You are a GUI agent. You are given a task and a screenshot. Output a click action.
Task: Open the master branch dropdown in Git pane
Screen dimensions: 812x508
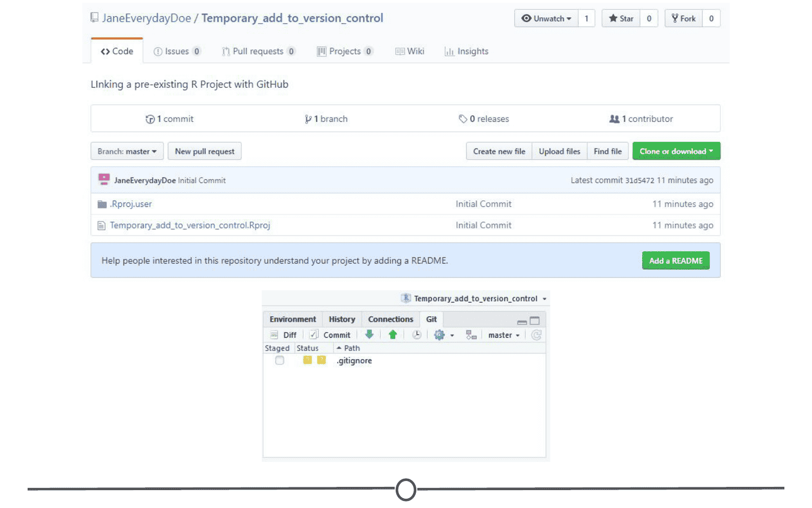[503, 335]
